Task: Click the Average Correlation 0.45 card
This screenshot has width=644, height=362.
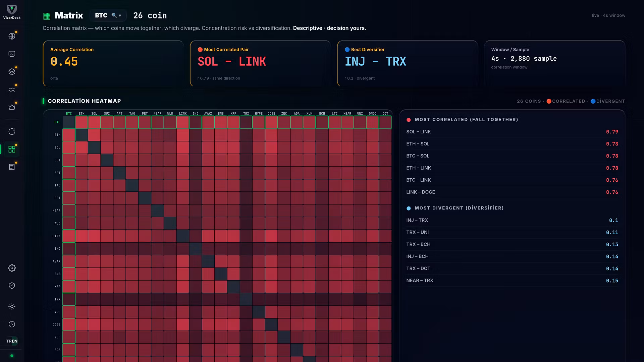Action: (113, 63)
